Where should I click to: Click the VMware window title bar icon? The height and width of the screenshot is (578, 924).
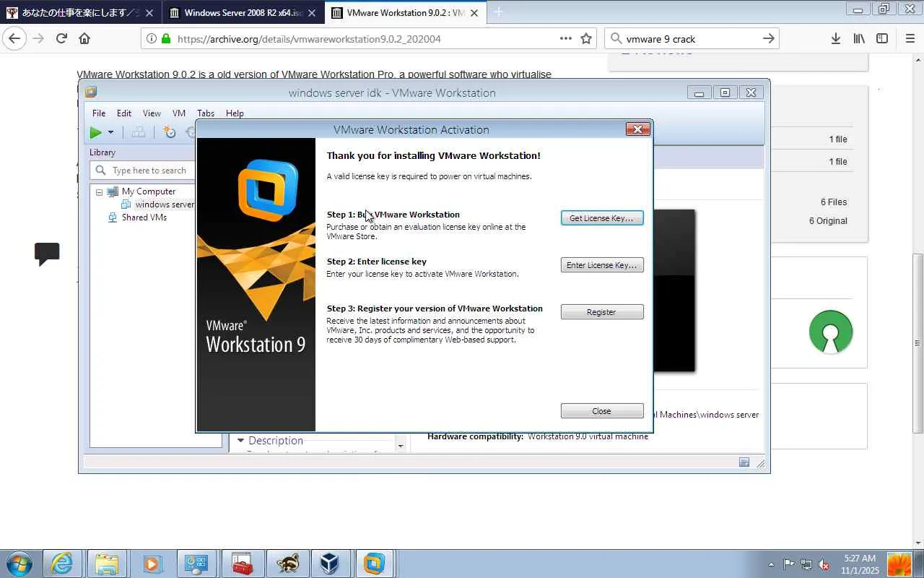pyautogui.click(x=91, y=92)
